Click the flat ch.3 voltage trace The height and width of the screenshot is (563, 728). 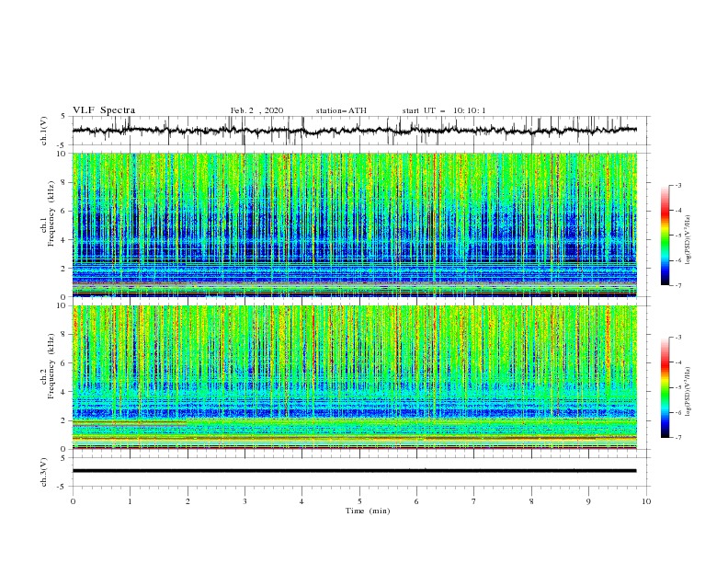coord(355,471)
